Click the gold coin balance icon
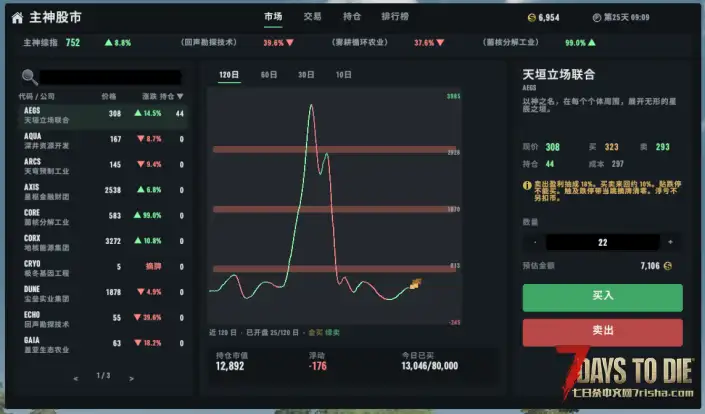The width and height of the screenshot is (705, 414). click(531, 18)
